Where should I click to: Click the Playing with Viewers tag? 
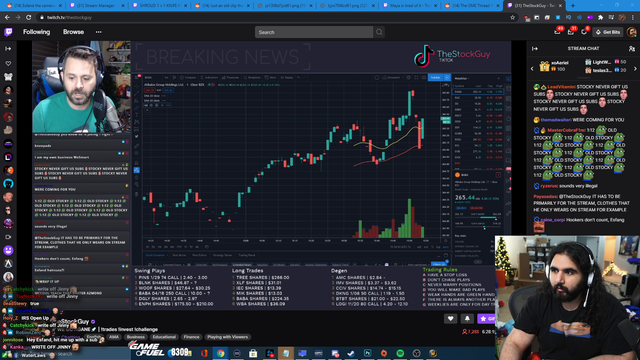(227, 337)
